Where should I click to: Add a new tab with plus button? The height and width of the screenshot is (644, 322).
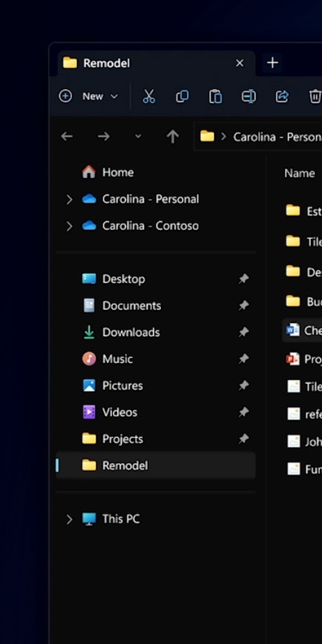pos(272,63)
